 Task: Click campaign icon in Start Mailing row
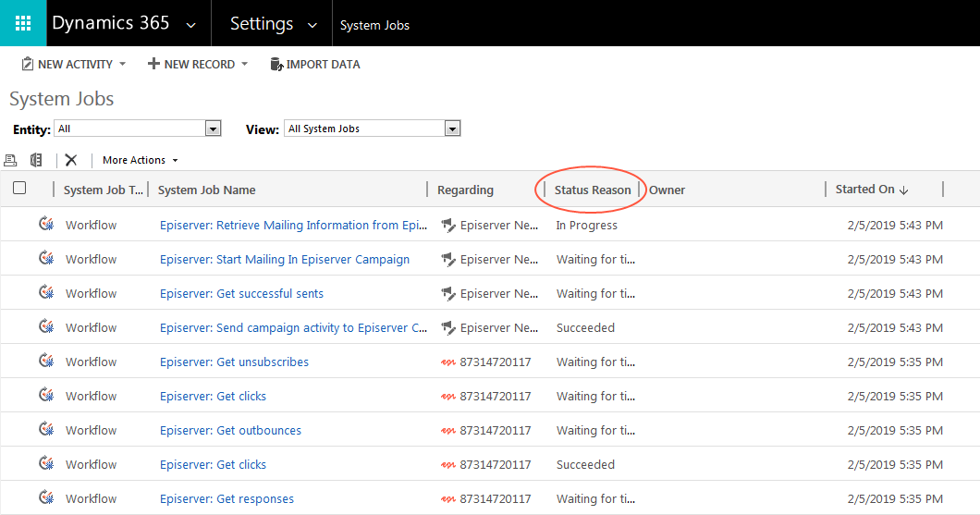[447, 260]
